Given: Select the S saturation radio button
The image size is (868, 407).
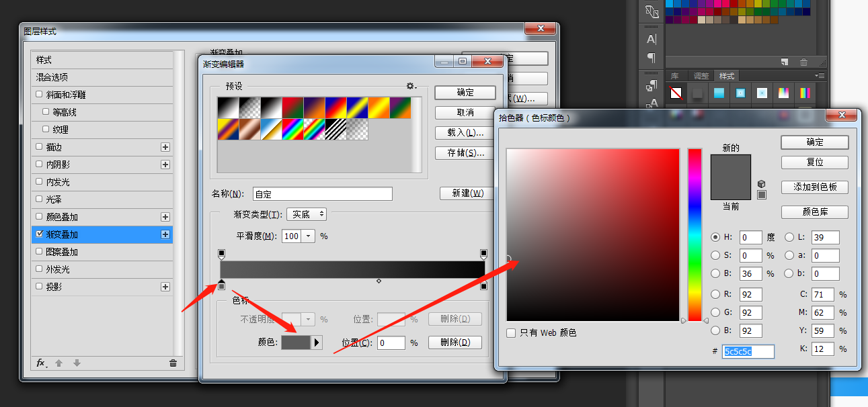Looking at the screenshot, I should tap(715, 255).
